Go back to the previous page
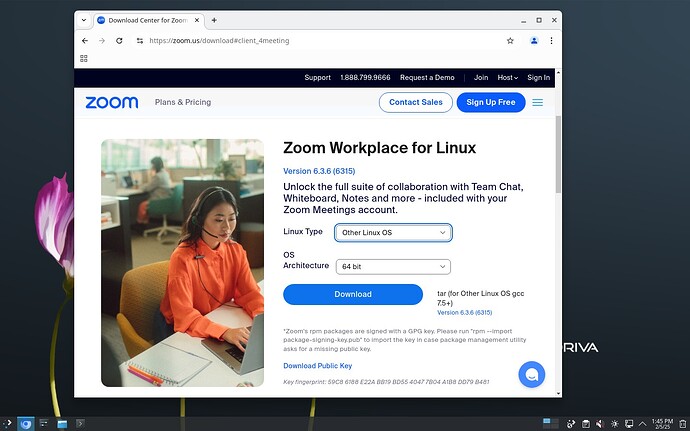 (85, 40)
